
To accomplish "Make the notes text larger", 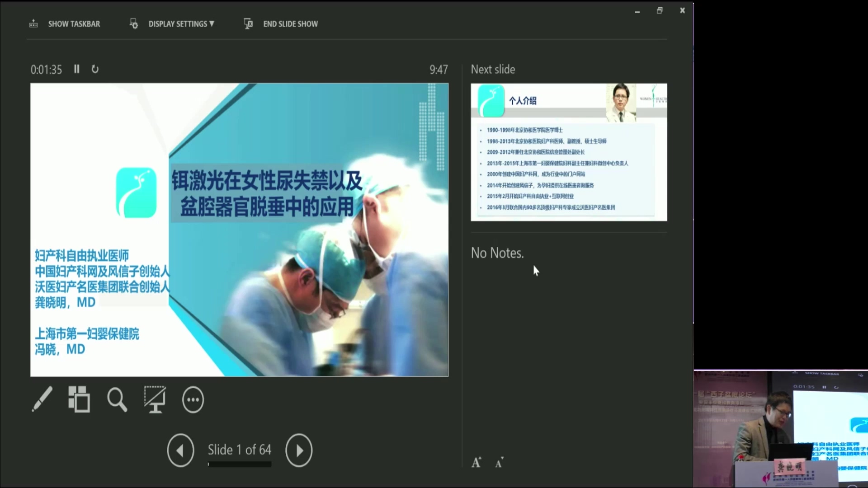I will coord(476,463).
